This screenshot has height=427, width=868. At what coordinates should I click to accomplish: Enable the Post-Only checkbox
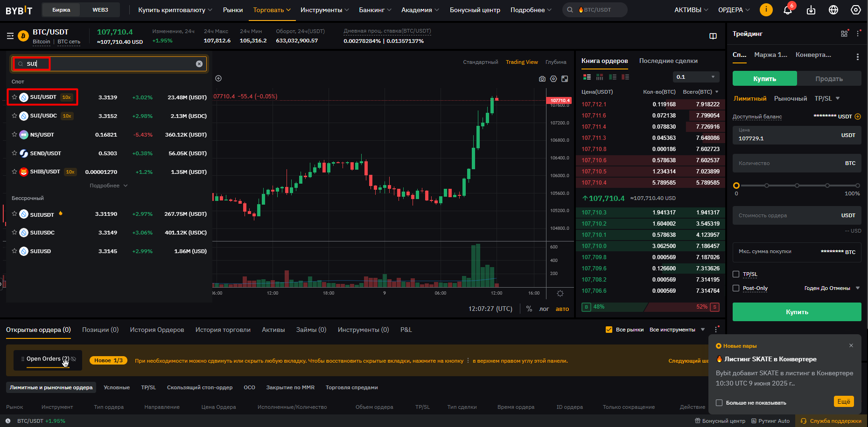point(736,288)
